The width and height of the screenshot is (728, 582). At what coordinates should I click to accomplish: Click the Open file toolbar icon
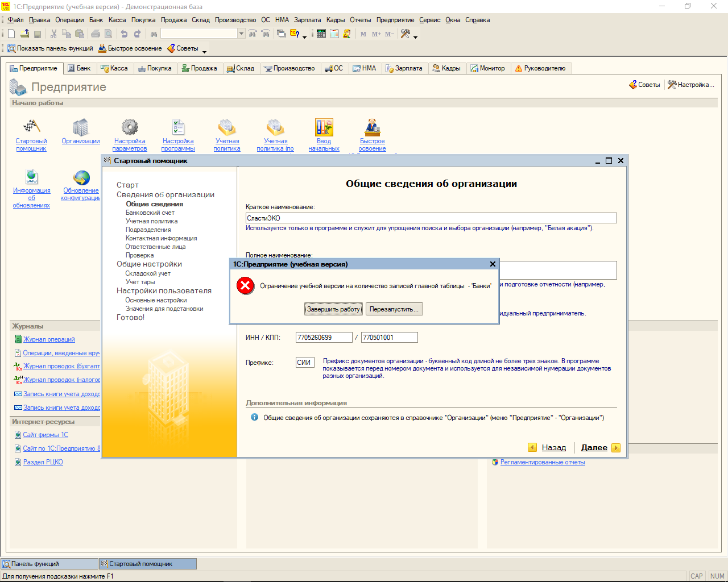tap(24, 34)
